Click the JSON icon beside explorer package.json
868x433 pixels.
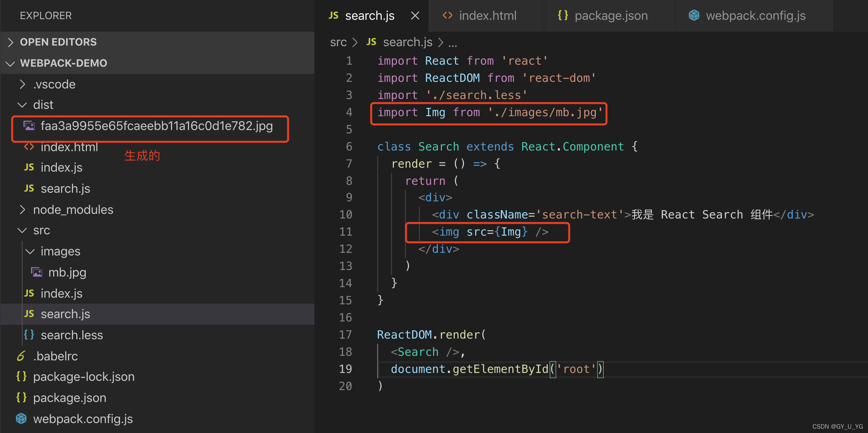point(21,398)
